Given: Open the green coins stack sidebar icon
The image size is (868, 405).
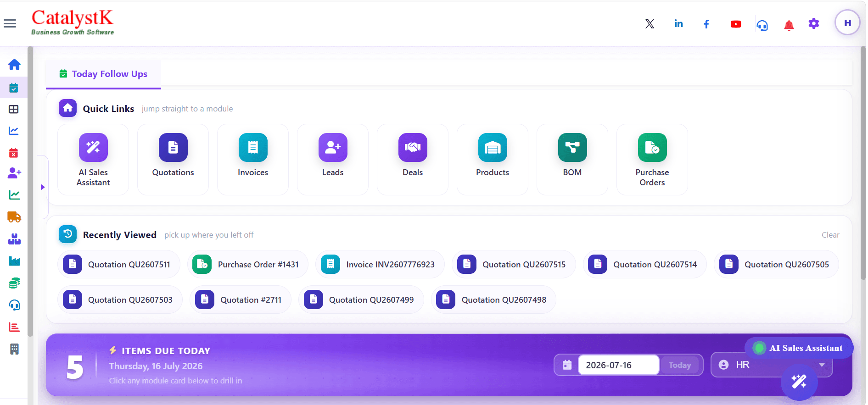Looking at the screenshot, I should pyautogui.click(x=14, y=283).
